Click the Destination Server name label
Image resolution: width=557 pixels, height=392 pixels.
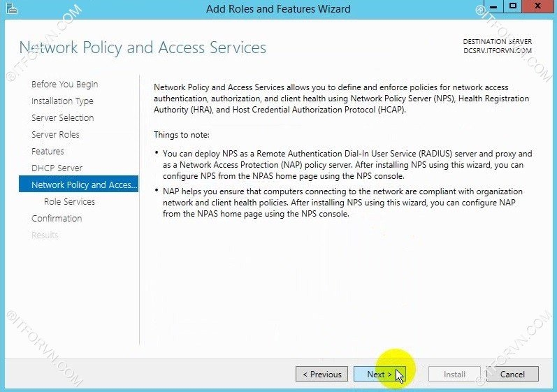coord(497,51)
